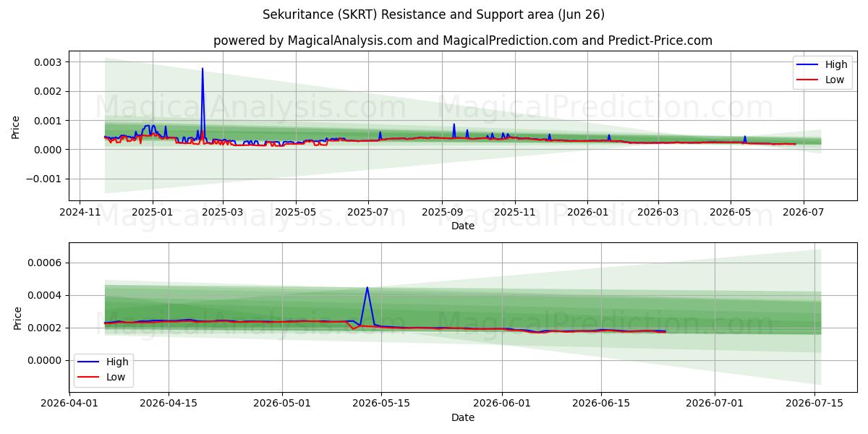Click the '2026-05-01' bottom chart tick label
The image size is (868, 434).
[x=282, y=404]
